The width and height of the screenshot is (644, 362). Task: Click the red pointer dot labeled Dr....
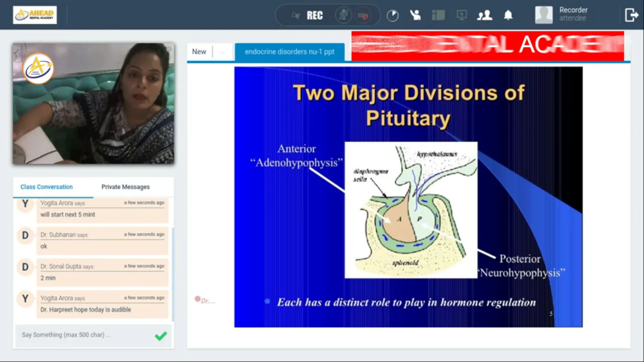pos(198,299)
